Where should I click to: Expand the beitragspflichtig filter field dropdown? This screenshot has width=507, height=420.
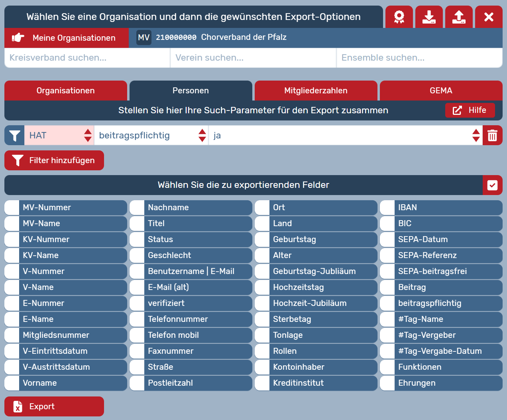click(x=151, y=136)
